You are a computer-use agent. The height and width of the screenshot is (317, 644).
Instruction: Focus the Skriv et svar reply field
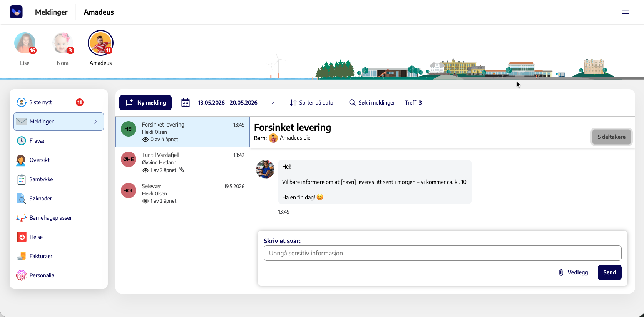443,253
